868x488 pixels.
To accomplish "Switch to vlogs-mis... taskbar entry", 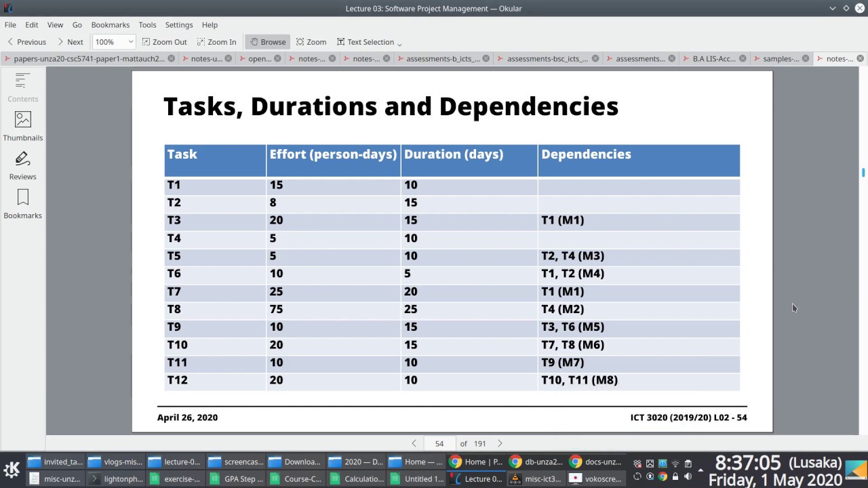I will coord(115,462).
